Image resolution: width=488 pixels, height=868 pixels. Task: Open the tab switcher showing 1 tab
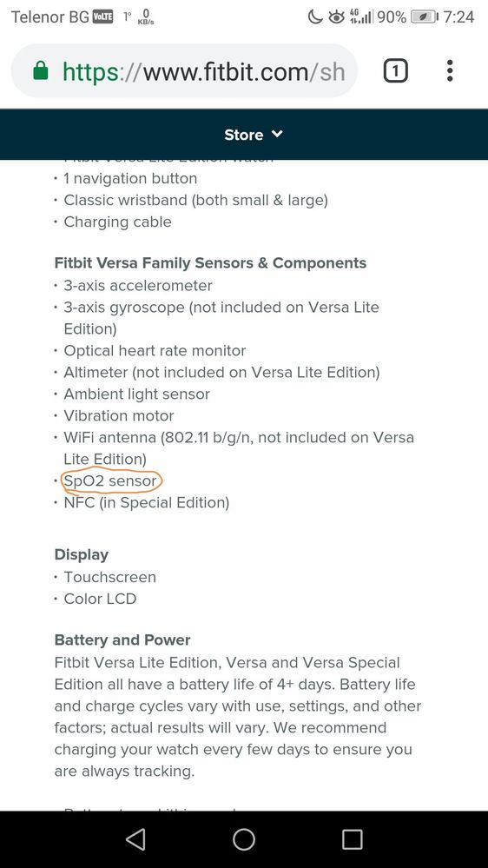(396, 71)
